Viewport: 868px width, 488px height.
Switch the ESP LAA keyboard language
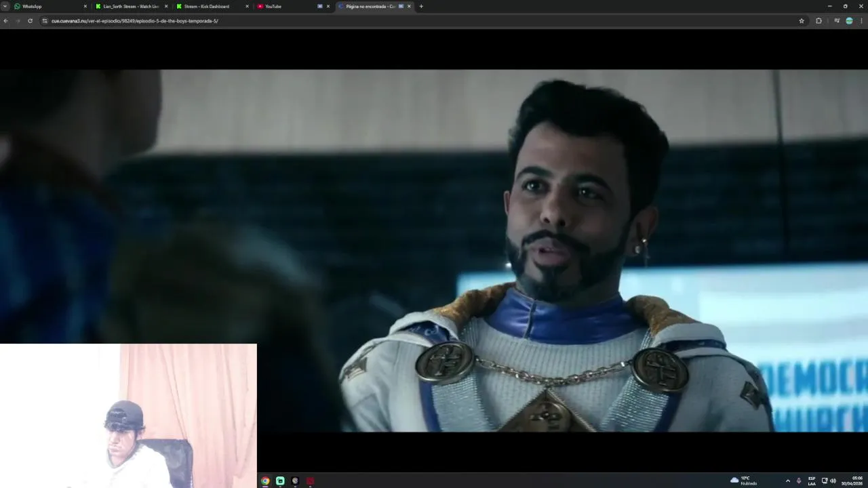(812, 481)
